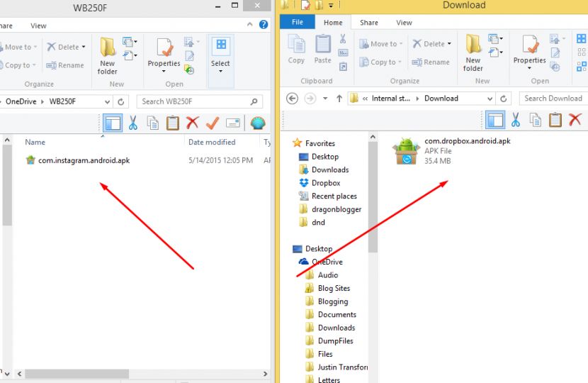
Task: Refresh the Download folder
Action: pyautogui.click(x=504, y=99)
